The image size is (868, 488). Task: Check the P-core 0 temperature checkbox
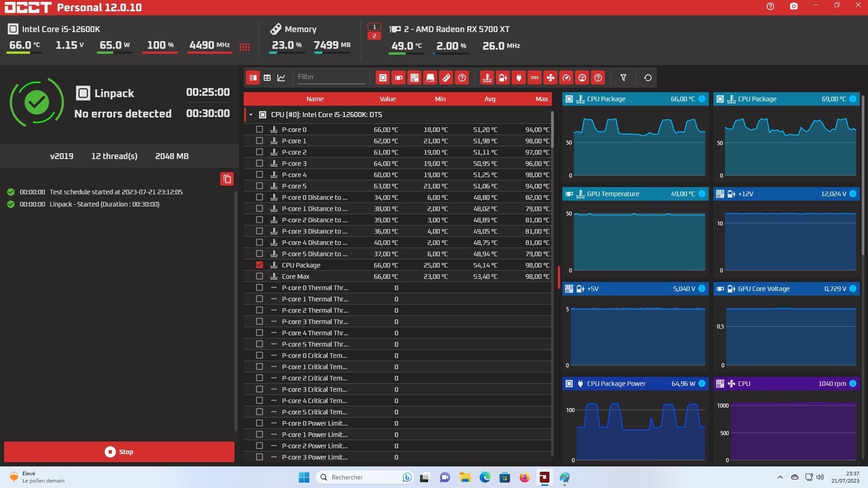[259, 129]
